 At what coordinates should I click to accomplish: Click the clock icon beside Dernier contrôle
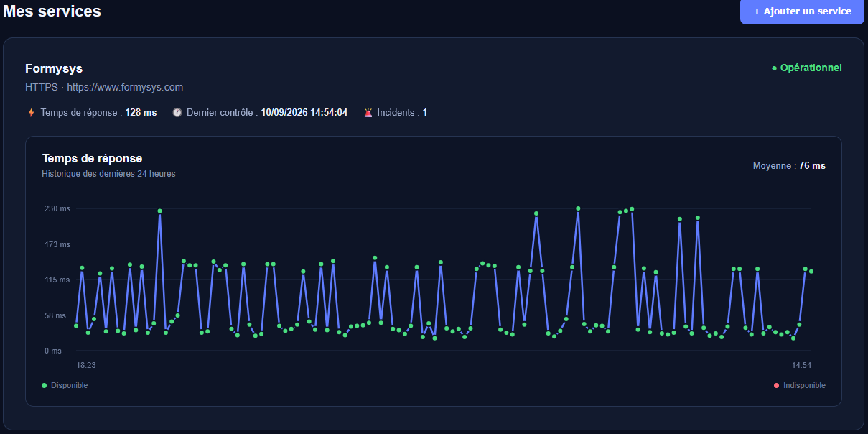[177, 113]
